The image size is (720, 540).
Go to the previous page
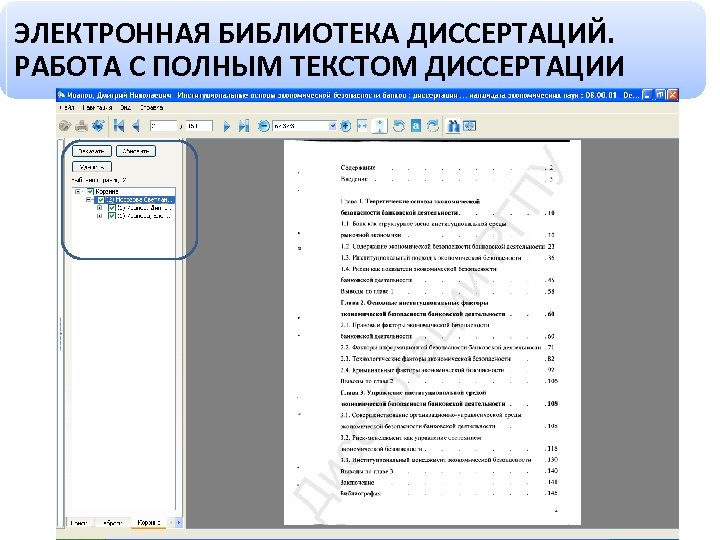pyautogui.click(x=136, y=126)
